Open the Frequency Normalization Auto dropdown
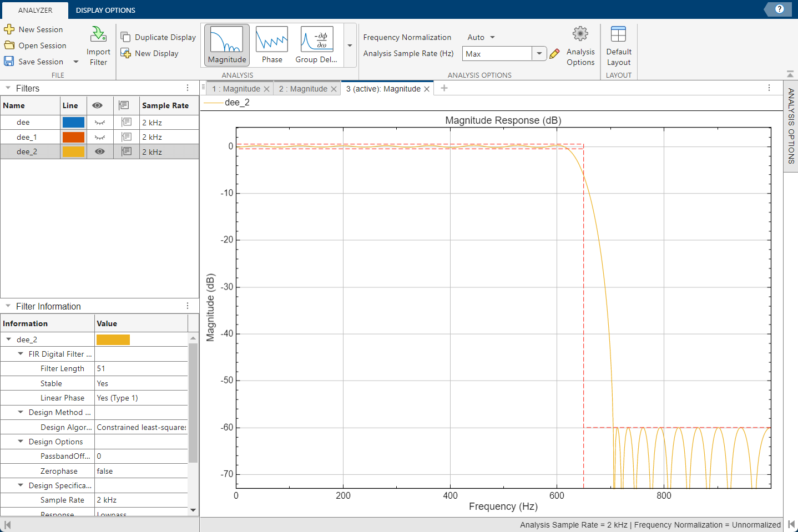The height and width of the screenshot is (532, 798). point(481,37)
